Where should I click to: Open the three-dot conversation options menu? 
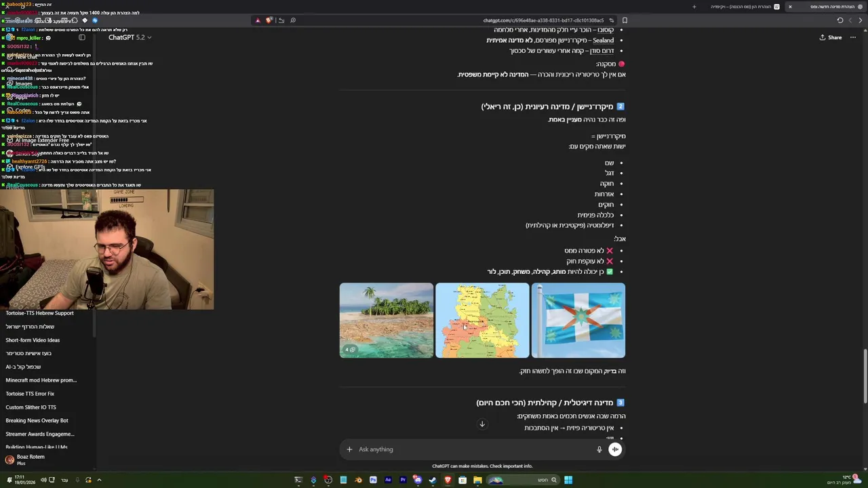tap(853, 37)
